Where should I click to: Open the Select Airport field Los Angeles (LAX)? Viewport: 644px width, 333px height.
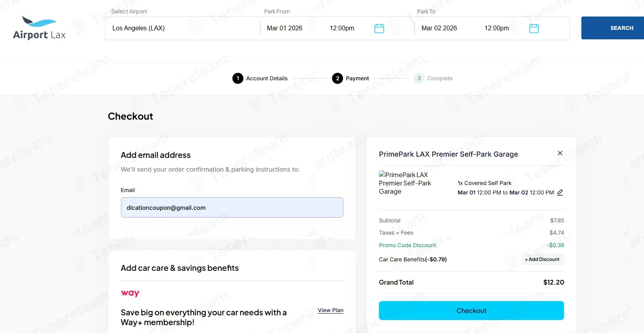(183, 28)
